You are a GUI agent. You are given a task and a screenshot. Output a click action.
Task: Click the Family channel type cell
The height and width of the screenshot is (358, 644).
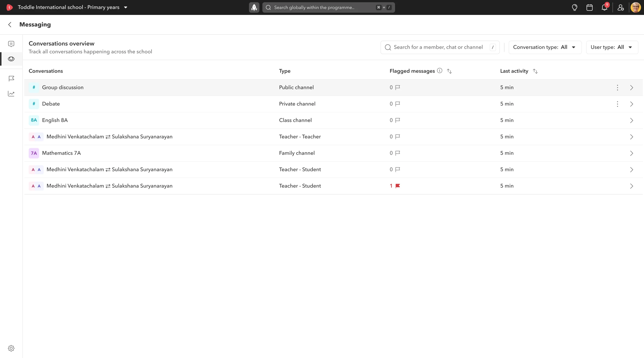point(297,153)
